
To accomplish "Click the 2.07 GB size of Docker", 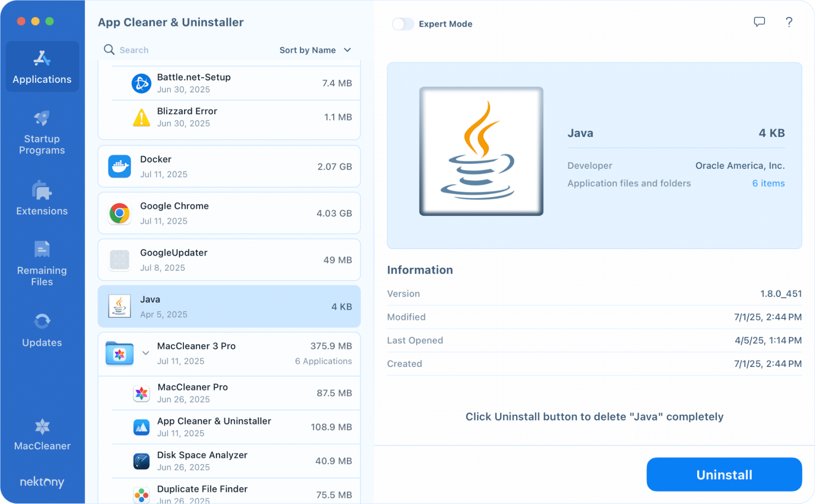I will pos(334,166).
